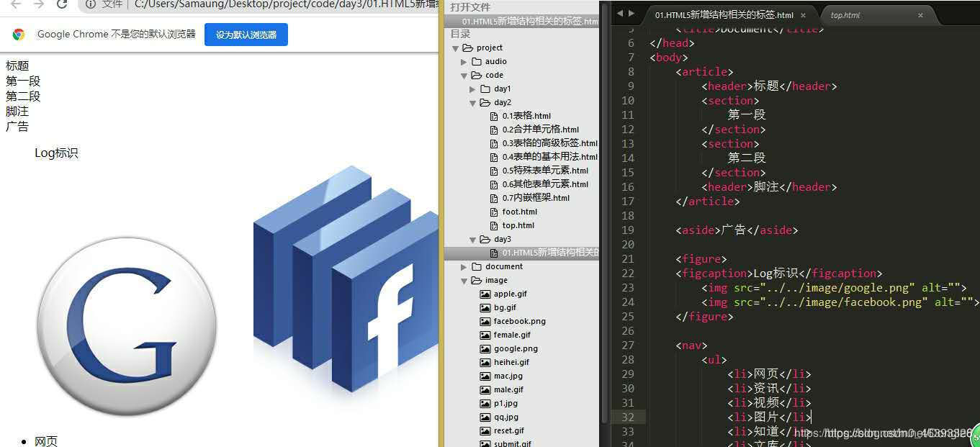The image size is (980, 447).
Task: Click the file icon beside foot.html
Action: tap(493, 212)
